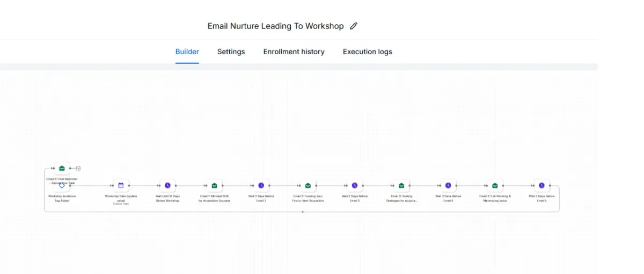
Task: Open the Email 1 Mindset Shift envelope node
Action: 214,185
